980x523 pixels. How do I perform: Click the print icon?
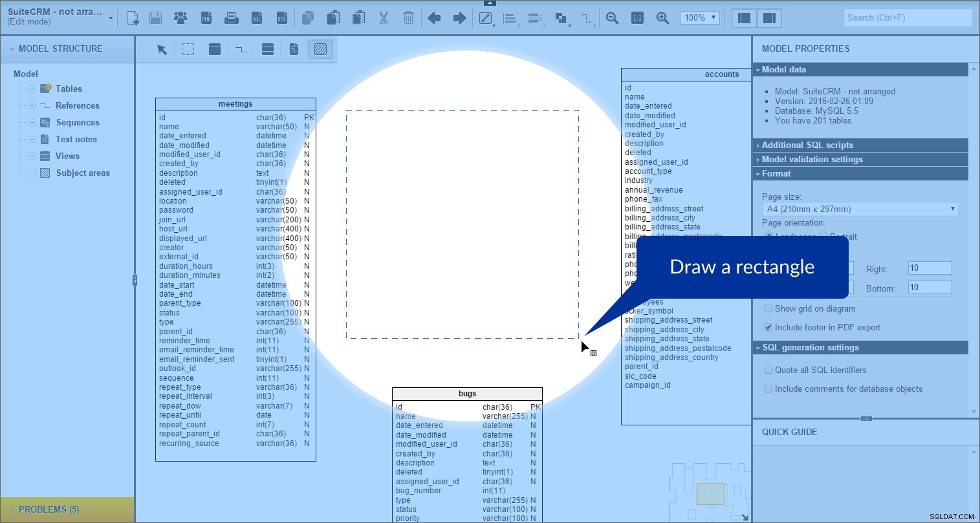232,18
